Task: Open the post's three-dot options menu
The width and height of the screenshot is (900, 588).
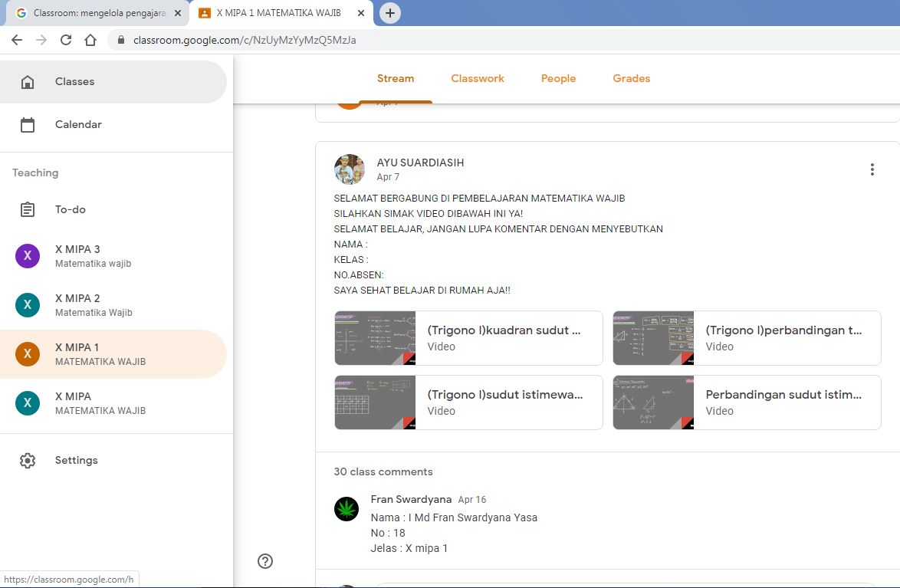Action: [872, 169]
